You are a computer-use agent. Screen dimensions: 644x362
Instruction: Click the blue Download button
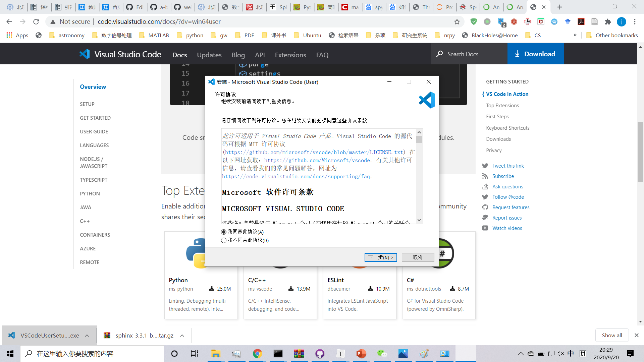point(535,54)
